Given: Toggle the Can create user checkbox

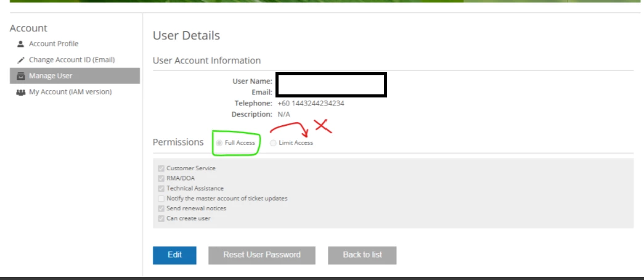Looking at the screenshot, I should point(161,218).
